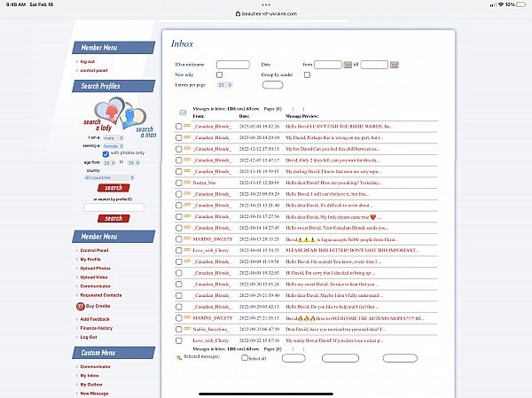Click the envelope icon above the message list
The image size is (532, 398).
pyautogui.click(x=184, y=113)
